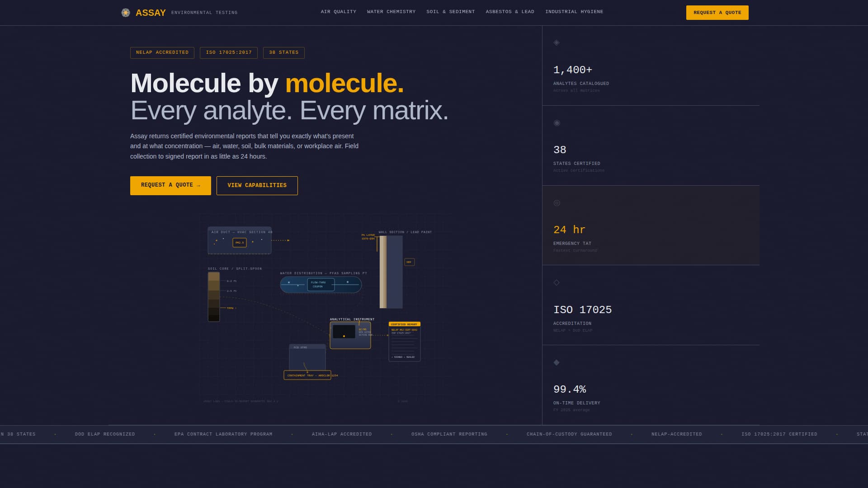Select AIR QUALITY in the navigation

click(338, 12)
